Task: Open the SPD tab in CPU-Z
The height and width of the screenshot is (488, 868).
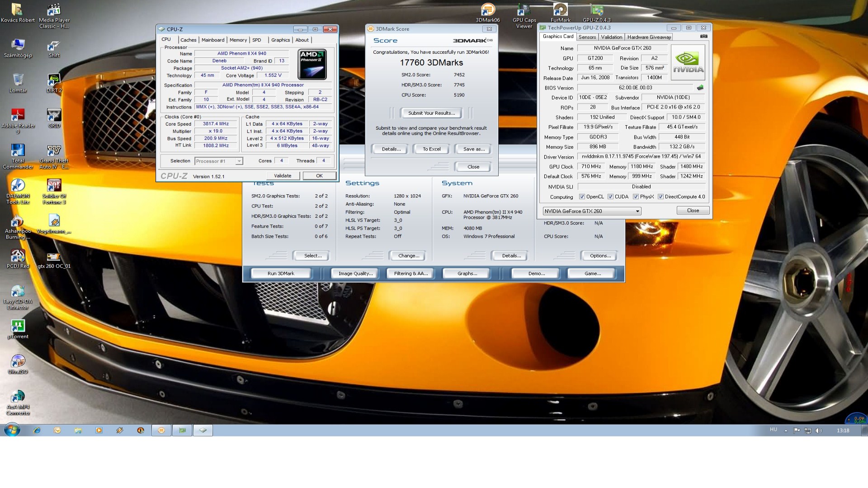Action: [256, 40]
